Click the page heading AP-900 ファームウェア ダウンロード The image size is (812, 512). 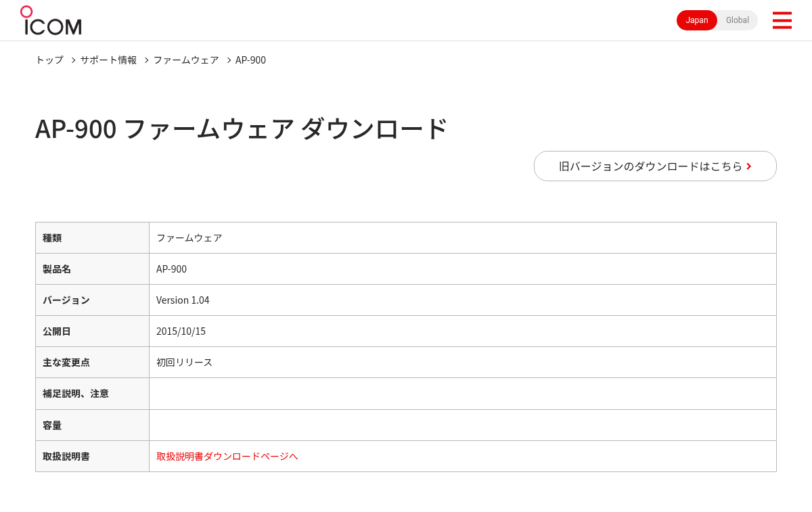pos(241,129)
